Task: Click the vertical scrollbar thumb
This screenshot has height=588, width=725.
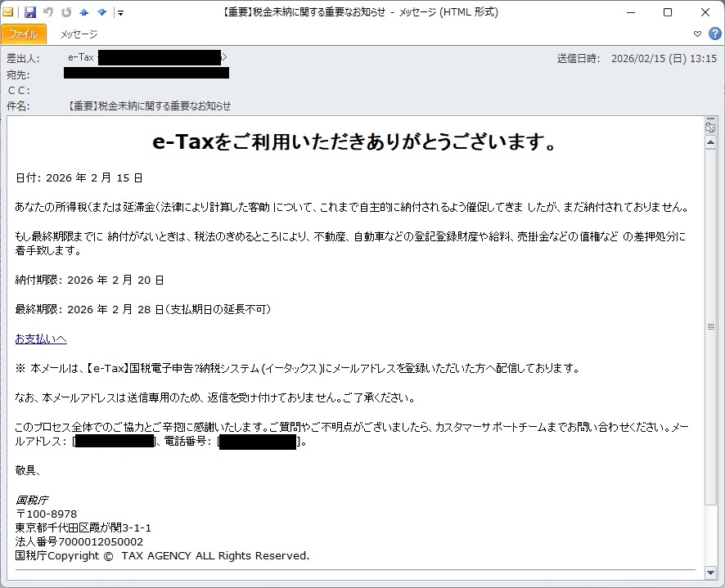Action: pyautogui.click(x=710, y=327)
